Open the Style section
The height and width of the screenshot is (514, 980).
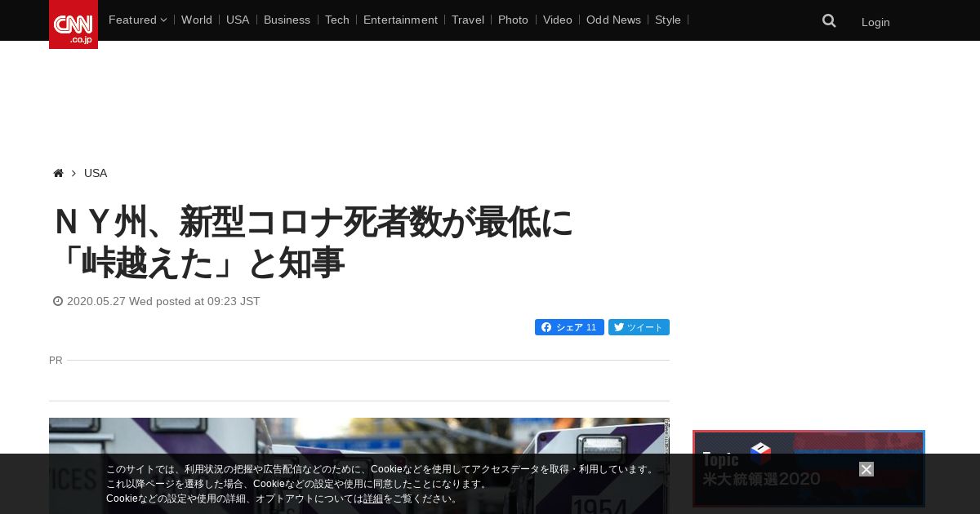click(x=668, y=20)
